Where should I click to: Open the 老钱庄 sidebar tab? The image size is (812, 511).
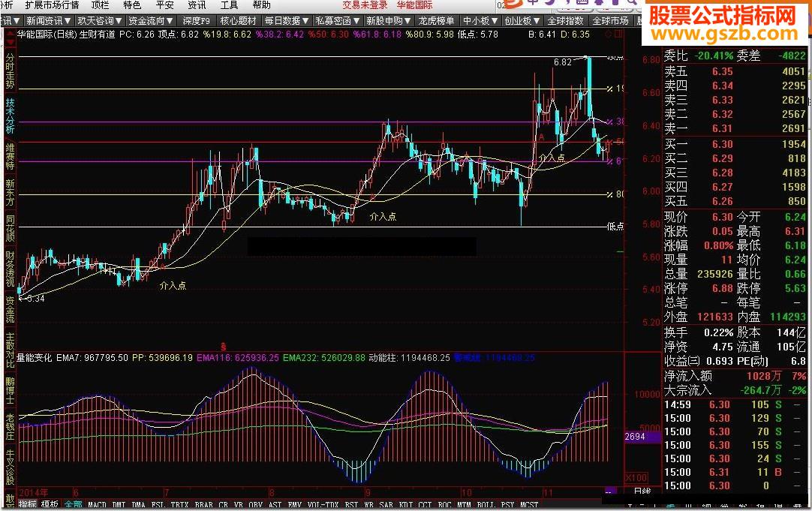[10, 427]
